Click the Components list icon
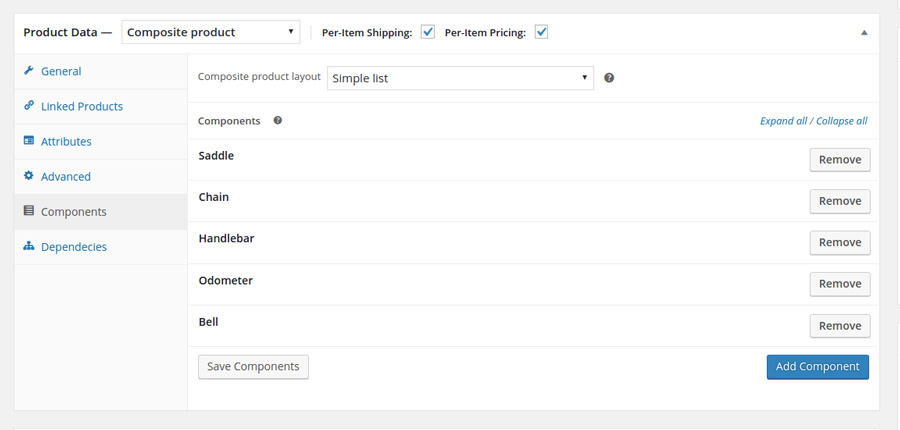The height and width of the screenshot is (430, 900). point(29,212)
